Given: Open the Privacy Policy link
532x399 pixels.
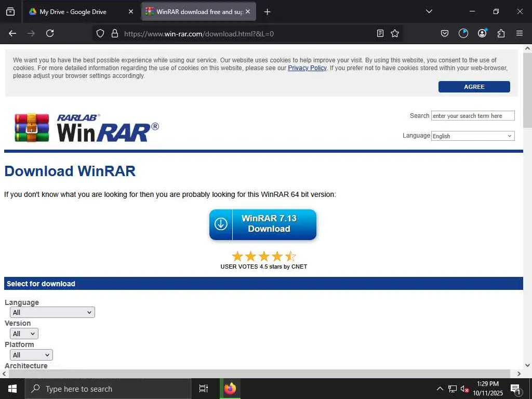Looking at the screenshot, I should click(x=307, y=68).
